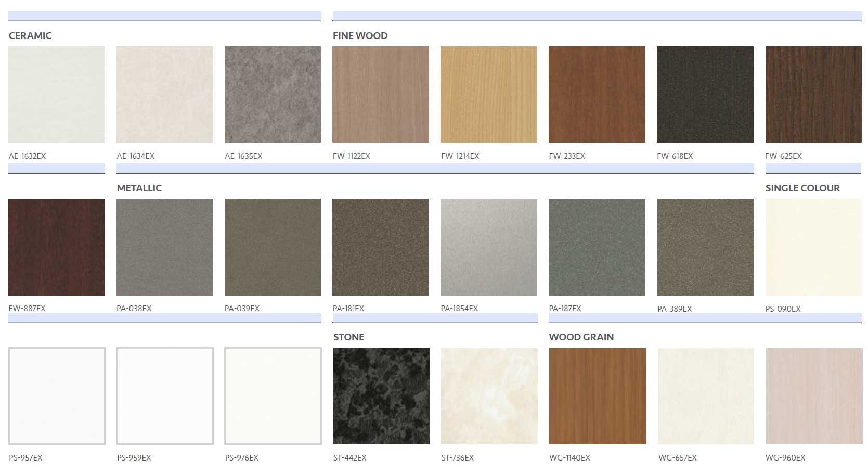Pick the WG-1140EX wood grain swatch

pyautogui.click(x=598, y=396)
